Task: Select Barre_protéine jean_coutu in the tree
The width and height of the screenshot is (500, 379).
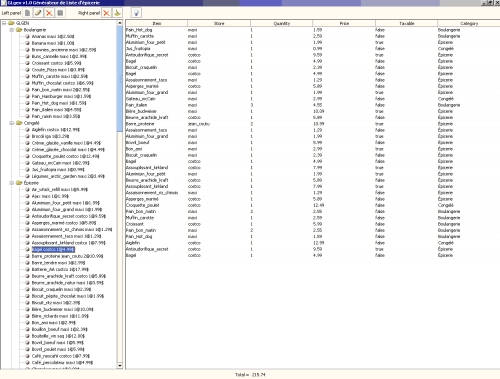Action: coord(68,256)
